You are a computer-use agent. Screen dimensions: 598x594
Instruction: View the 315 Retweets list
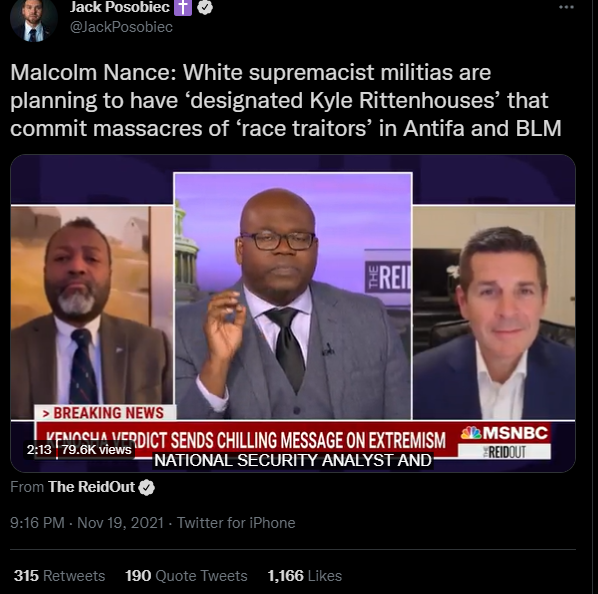(x=59, y=576)
